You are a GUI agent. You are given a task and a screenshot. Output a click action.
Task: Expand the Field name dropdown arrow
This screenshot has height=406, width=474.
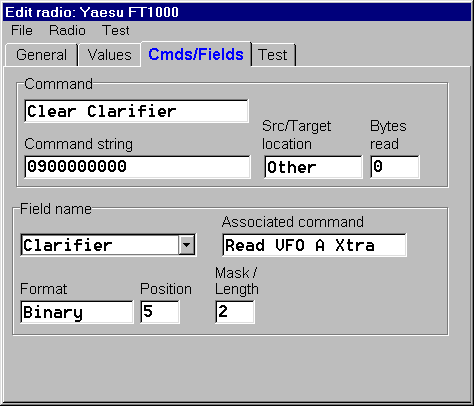pyautogui.click(x=187, y=245)
